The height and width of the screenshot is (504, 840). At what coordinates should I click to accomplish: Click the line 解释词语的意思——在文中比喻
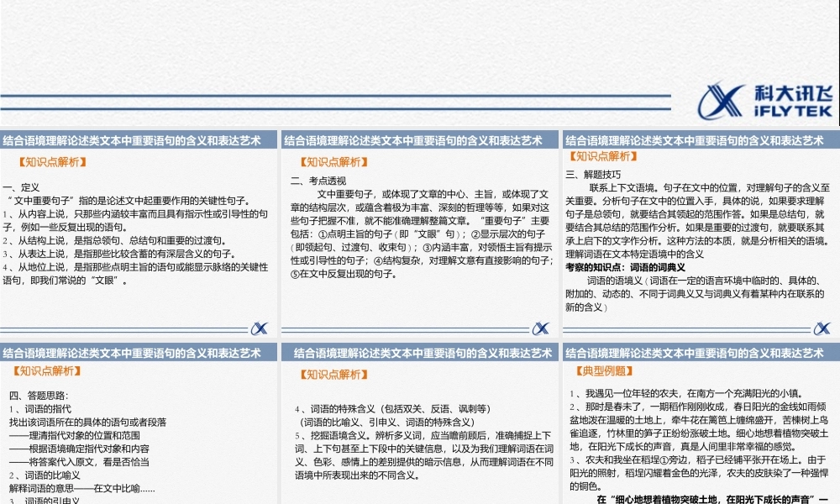[x=82, y=488]
